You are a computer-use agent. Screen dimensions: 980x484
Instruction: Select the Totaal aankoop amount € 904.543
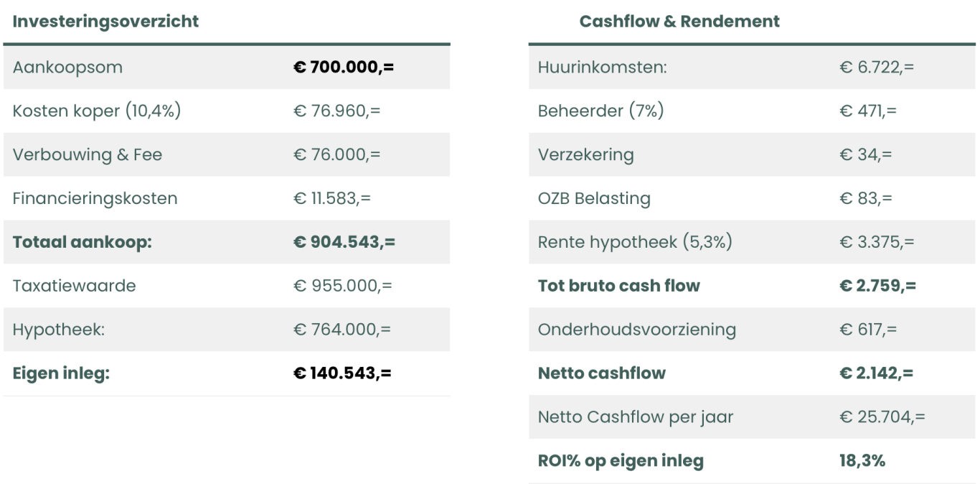coord(344,242)
